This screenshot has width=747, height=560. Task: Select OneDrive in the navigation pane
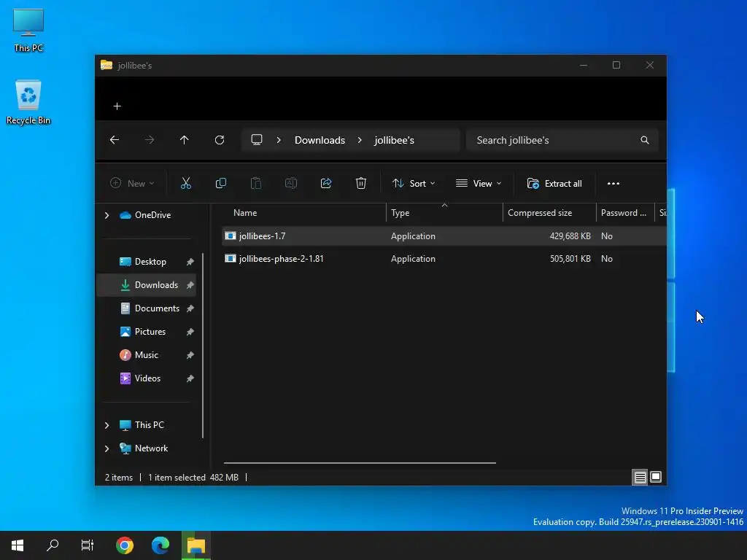pyautogui.click(x=152, y=215)
